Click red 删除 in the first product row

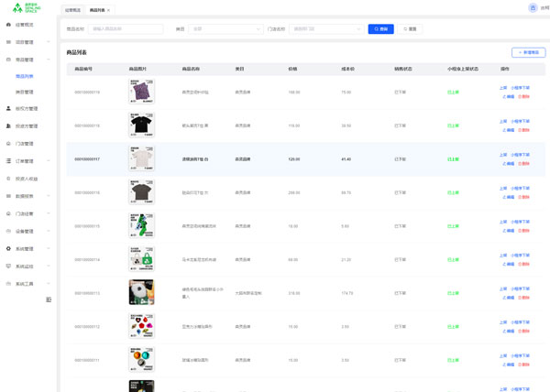[x=523, y=96]
